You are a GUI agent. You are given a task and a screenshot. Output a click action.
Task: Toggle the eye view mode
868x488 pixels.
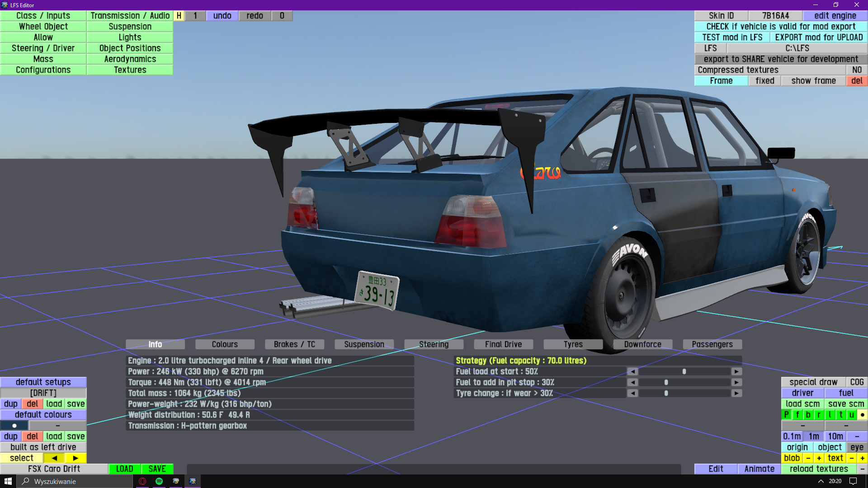point(857,447)
